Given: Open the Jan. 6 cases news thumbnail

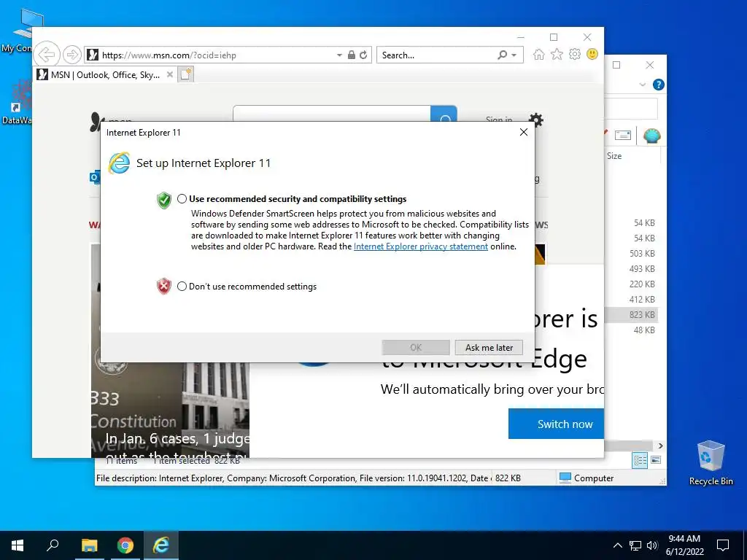Looking at the screenshot, I should click(170, 410).
